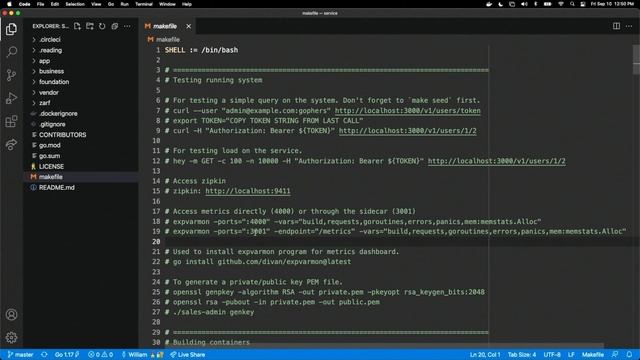
Task: Open notifications bell in status bar
Action: [x=629, y=355]
